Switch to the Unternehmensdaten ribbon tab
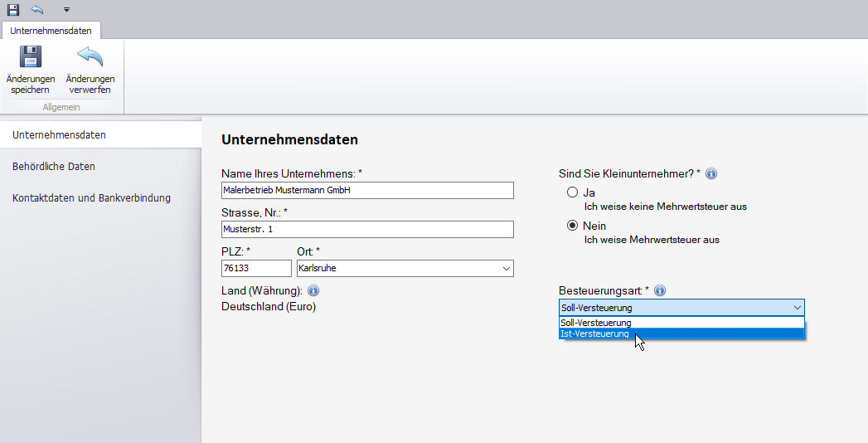Image resolution: width=868 pixels, height=443 pixels. 51,31
